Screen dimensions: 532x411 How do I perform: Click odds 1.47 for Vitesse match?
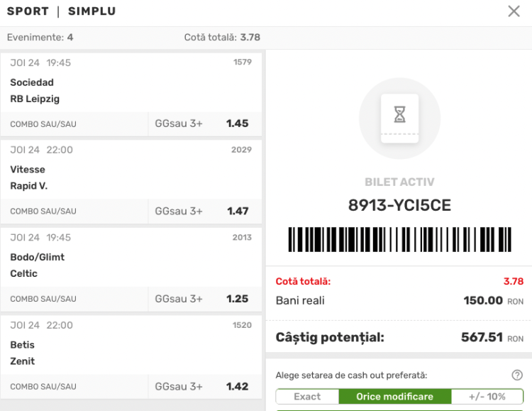point(238,212)
